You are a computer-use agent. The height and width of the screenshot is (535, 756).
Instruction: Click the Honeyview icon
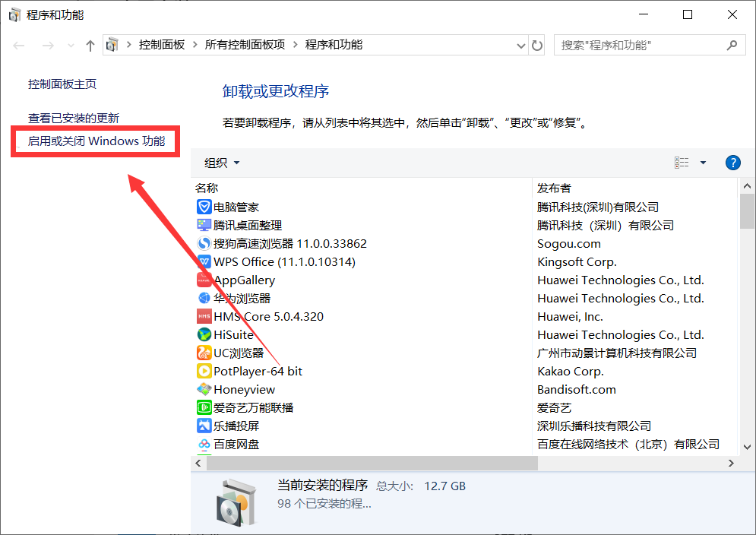pyautogui.click(x=204, y=389)
